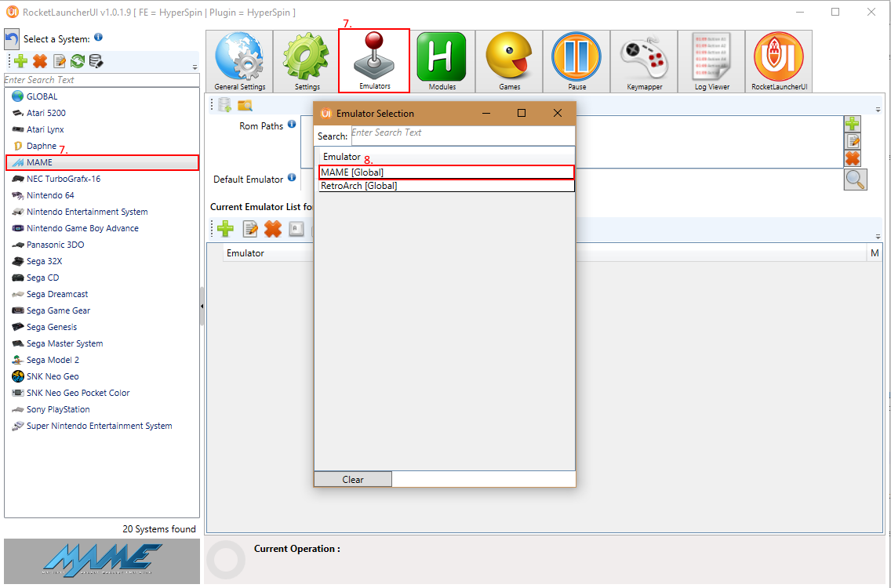Select MAME in the systems list
Screen dimensions: 891x588
pyautogui.click(x=102, y=162)
